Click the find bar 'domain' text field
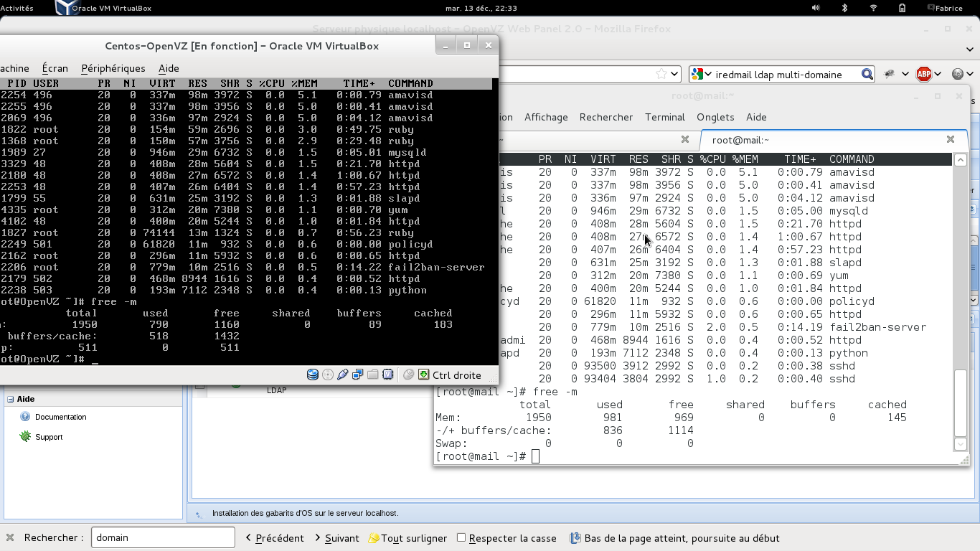The height and width of the screenshot is (551, 980). [163, 537]
